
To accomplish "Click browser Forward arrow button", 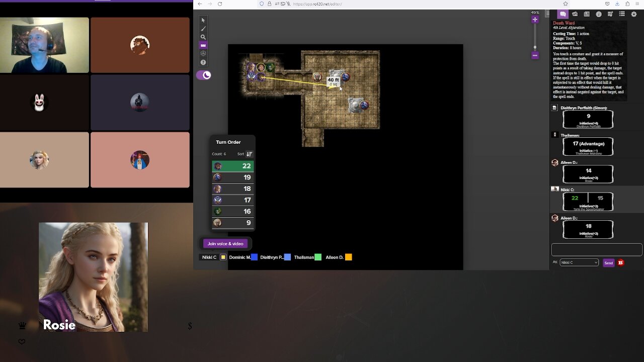I will 210,4.
